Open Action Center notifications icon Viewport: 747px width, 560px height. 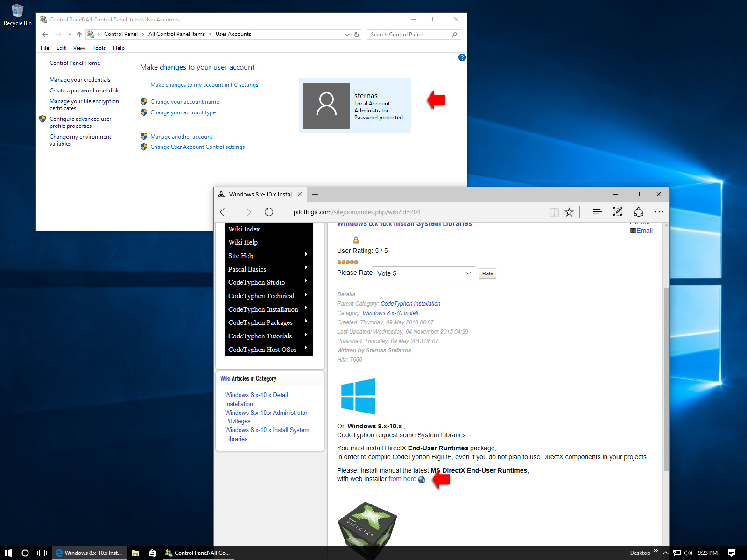coord(732,553)
